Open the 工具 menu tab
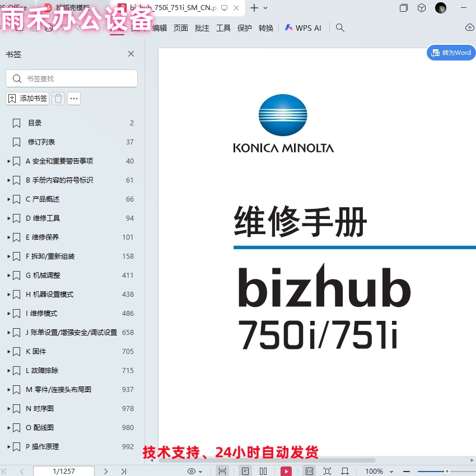476x476 pixels. point(223,28)
